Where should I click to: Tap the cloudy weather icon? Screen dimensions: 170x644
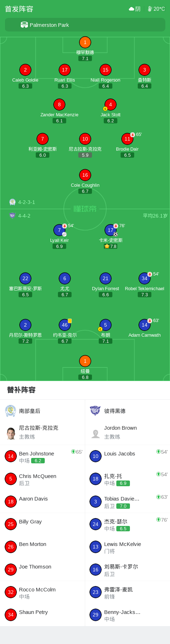point(131,9)
